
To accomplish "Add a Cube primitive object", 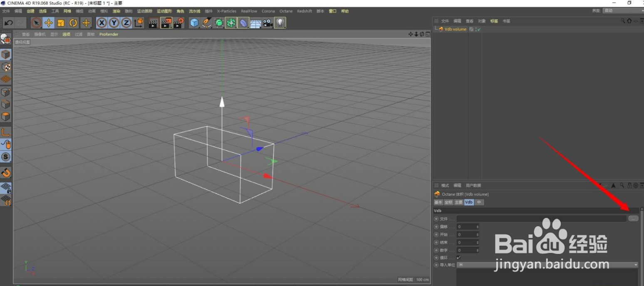I will point(194,23).
